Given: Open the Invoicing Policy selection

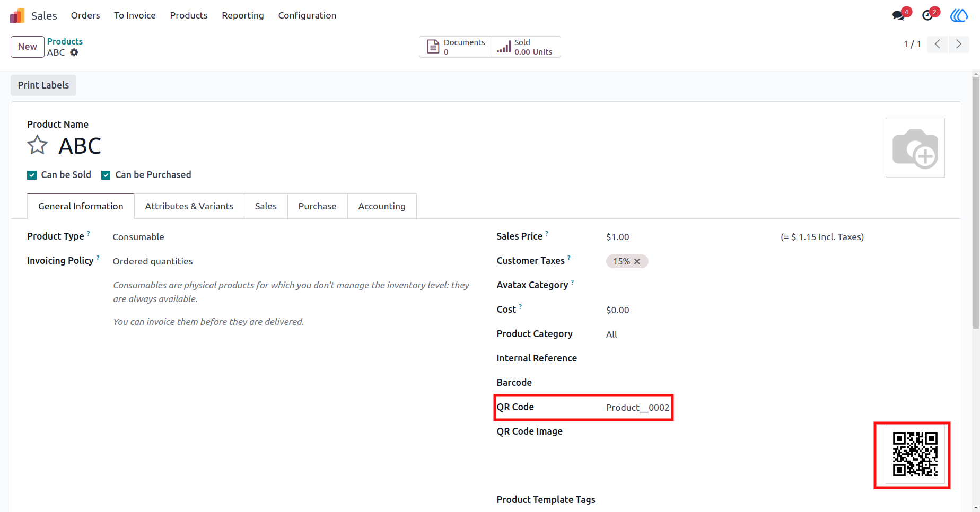Looking at the screenshot, I should coord(291,261).
